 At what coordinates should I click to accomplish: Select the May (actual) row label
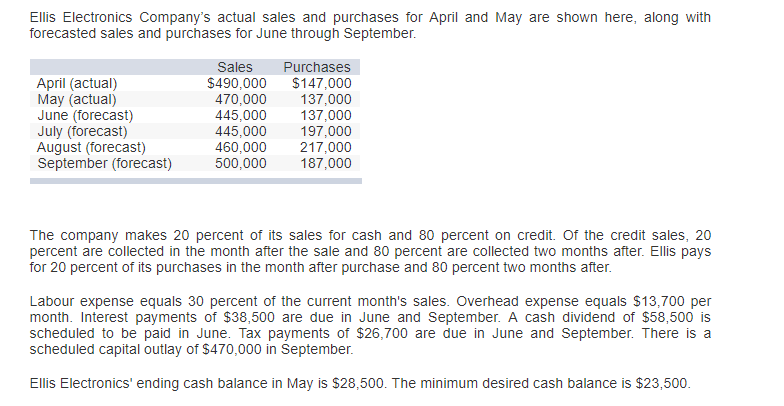pos(76,99)
